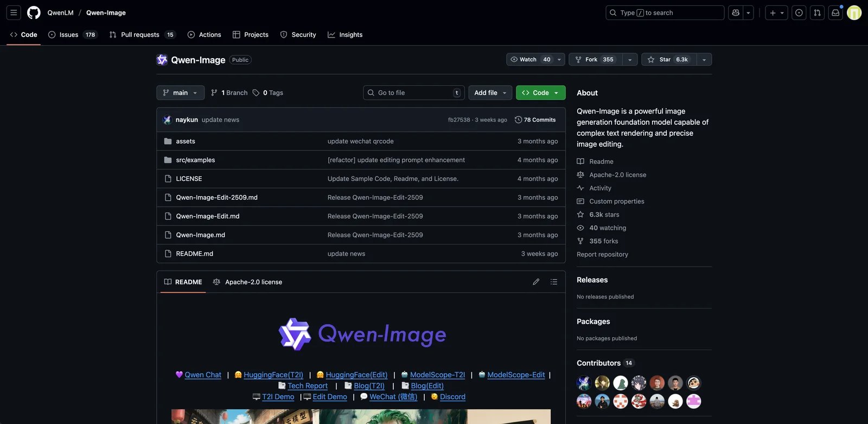Switch to the Security tab
Screen dimensions: 868x424
(298, 35)
